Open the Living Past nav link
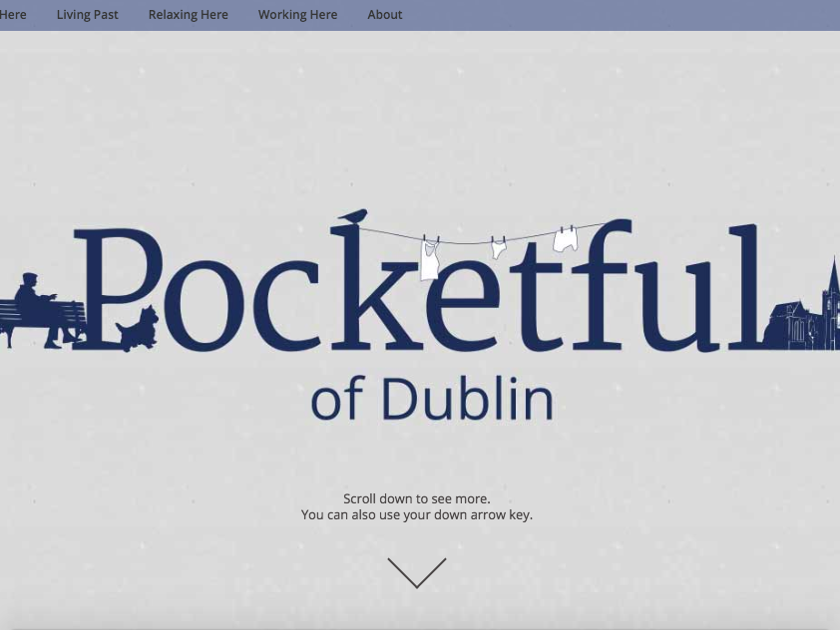Image resolution: width=840 pixels, height=630 pixels. (x=88, y=14)
